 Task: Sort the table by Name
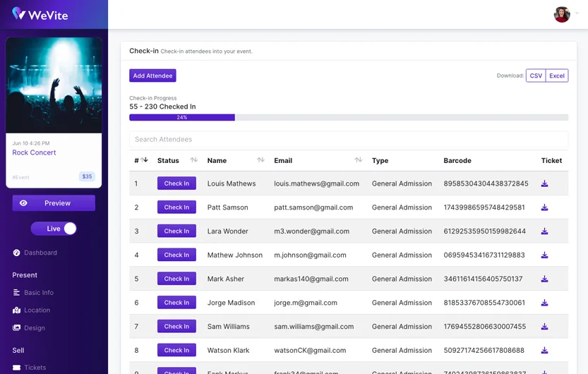[260, 160]
